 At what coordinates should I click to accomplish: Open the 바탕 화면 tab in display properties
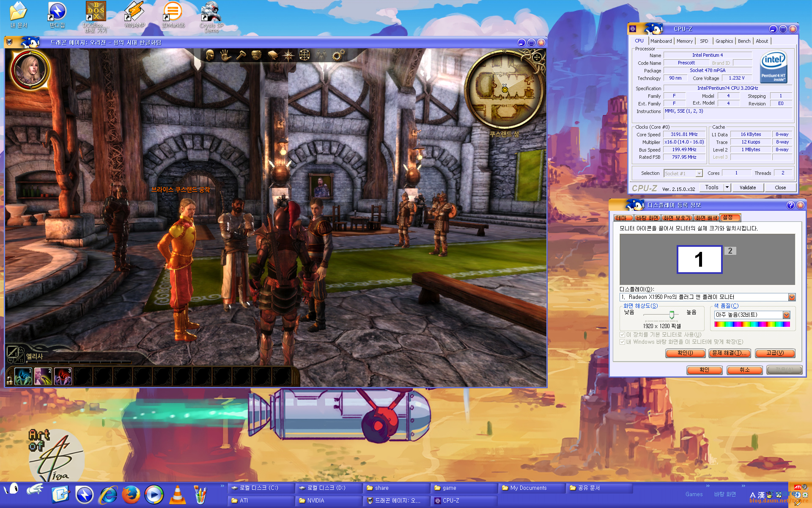pyautogui.click(x=647, y=218)
